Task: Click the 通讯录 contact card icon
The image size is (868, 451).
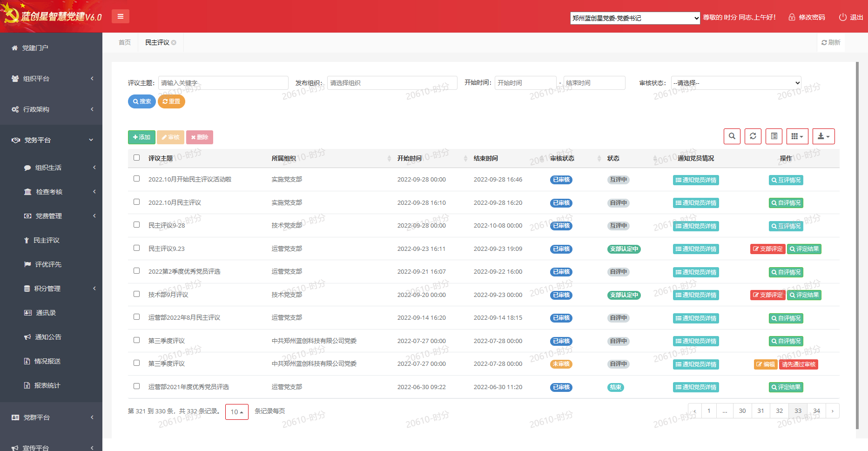Action: click(x=28, y=313)
